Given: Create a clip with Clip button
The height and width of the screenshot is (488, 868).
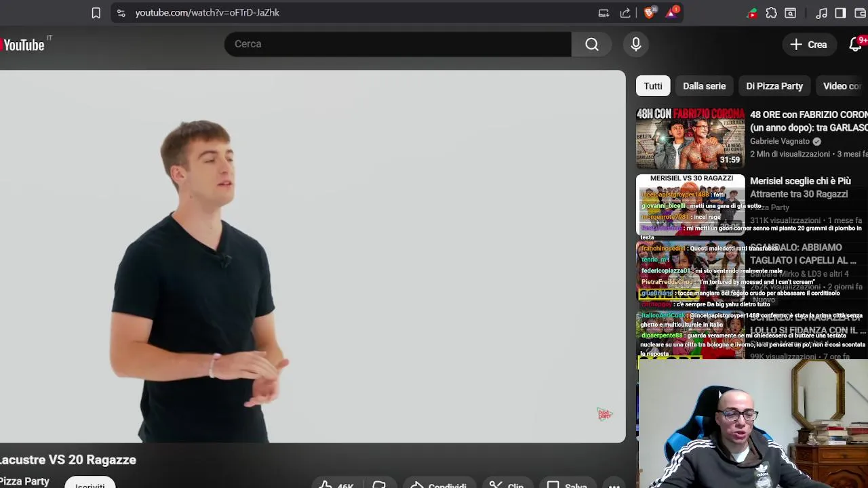Looking at the screenshot, I should (x=506, y=484).
